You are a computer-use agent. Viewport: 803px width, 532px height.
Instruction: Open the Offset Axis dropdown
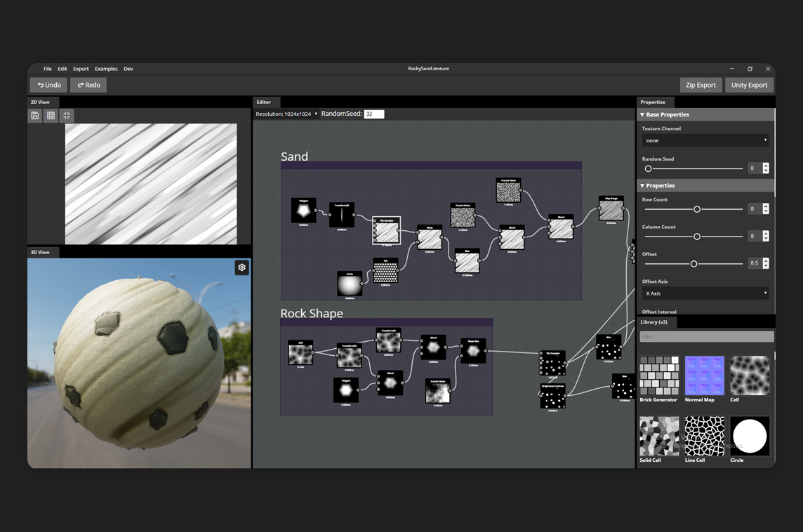point(705,293)
